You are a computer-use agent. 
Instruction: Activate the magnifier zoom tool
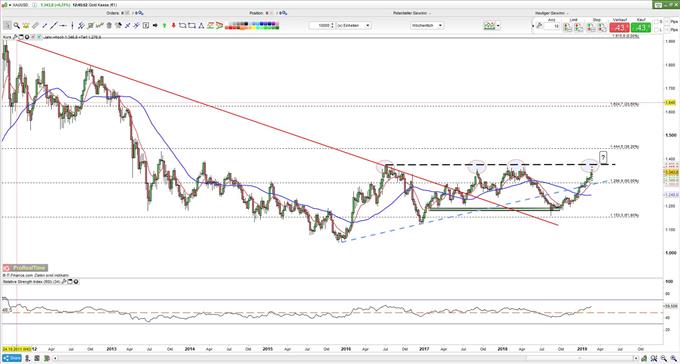[16, 25]
